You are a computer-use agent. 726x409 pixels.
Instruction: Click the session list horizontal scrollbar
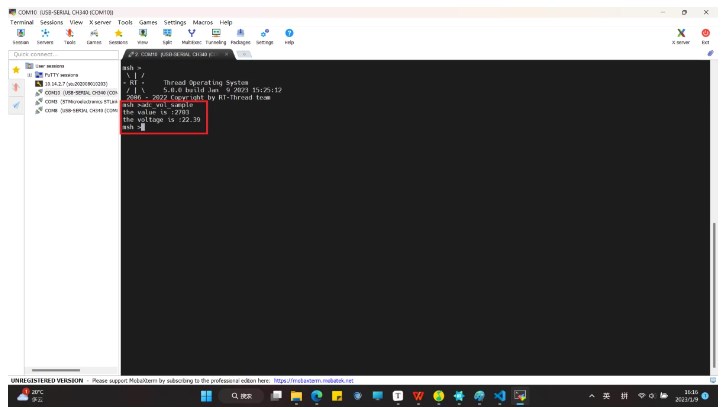pyautogui.click(x=56, y=370)
